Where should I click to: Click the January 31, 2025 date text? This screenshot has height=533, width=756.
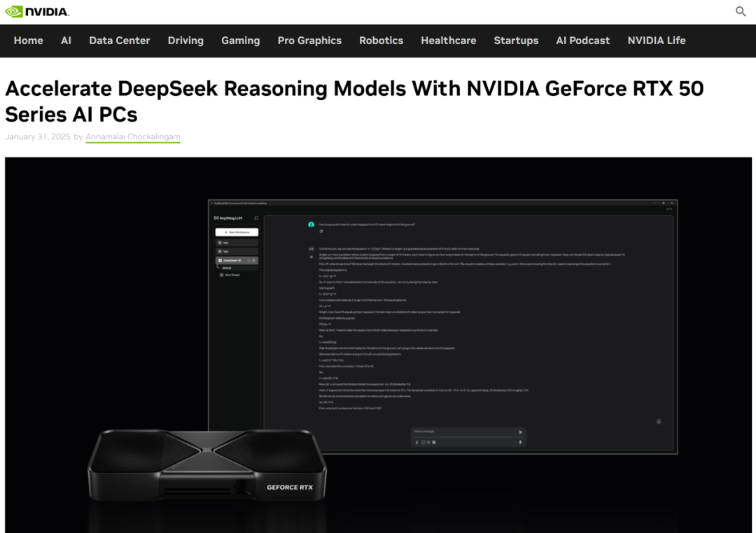[38, 137]
